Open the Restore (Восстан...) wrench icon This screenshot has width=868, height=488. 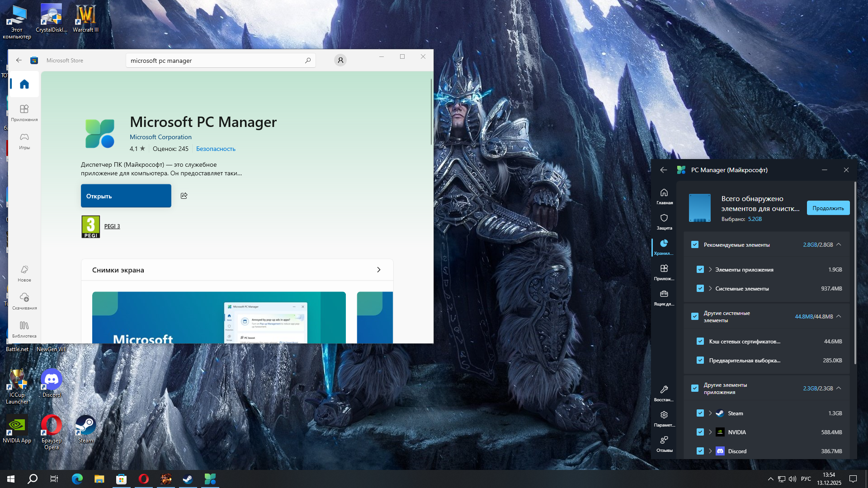[x=664, y=393]
